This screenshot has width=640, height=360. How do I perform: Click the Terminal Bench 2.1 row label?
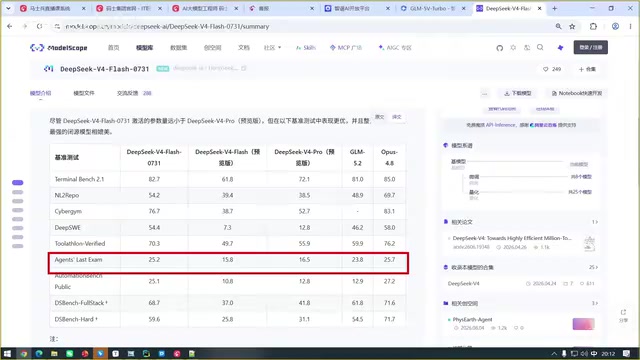79,179
